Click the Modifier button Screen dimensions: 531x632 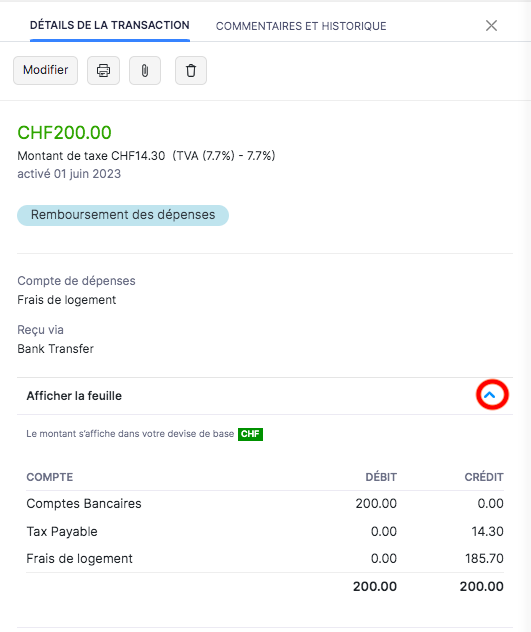[x=46, y=71]
